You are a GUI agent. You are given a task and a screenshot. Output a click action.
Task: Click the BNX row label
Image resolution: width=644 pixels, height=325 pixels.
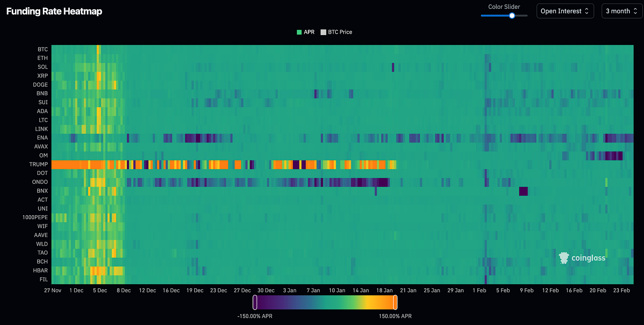pyautogui.click(x=42, y=191)
